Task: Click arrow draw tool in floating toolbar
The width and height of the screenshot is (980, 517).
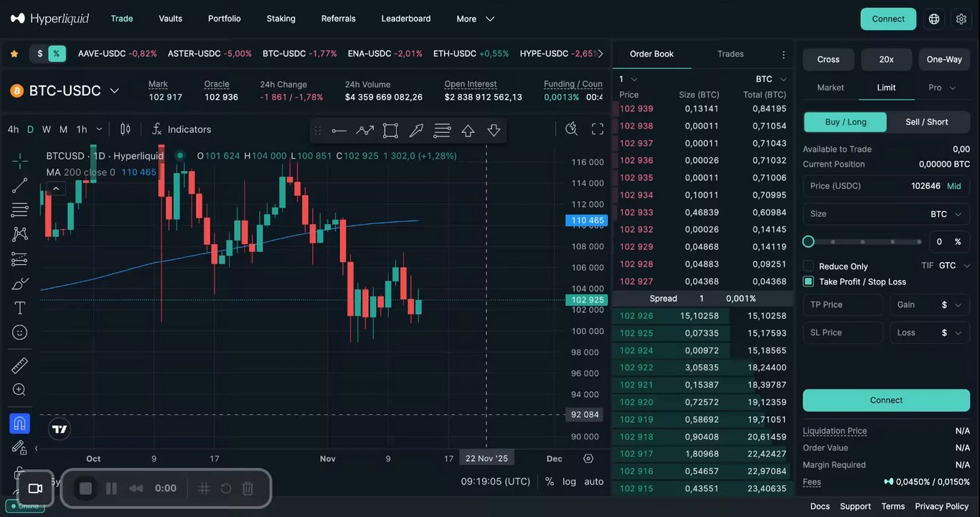Action: [x=416, y=131]
